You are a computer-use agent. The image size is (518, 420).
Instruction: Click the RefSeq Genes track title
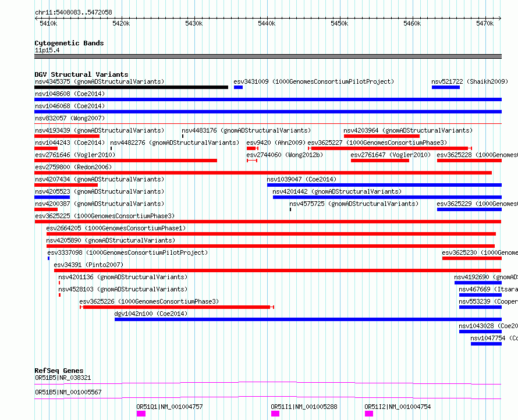(x=59, y=371)
